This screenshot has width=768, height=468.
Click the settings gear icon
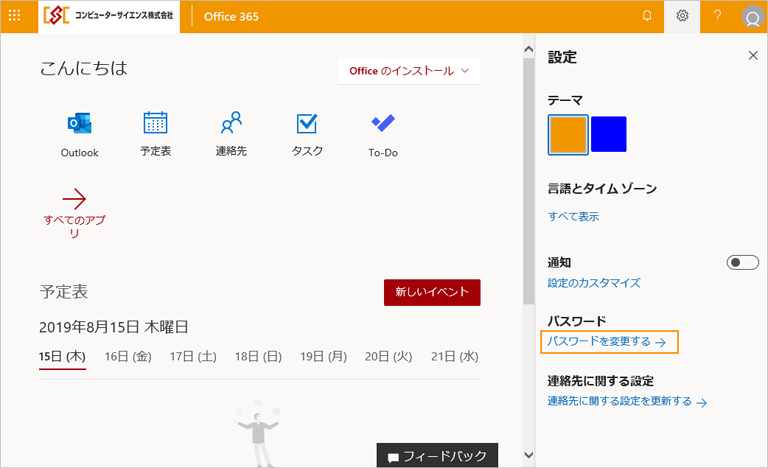click(x=682, y=16)
